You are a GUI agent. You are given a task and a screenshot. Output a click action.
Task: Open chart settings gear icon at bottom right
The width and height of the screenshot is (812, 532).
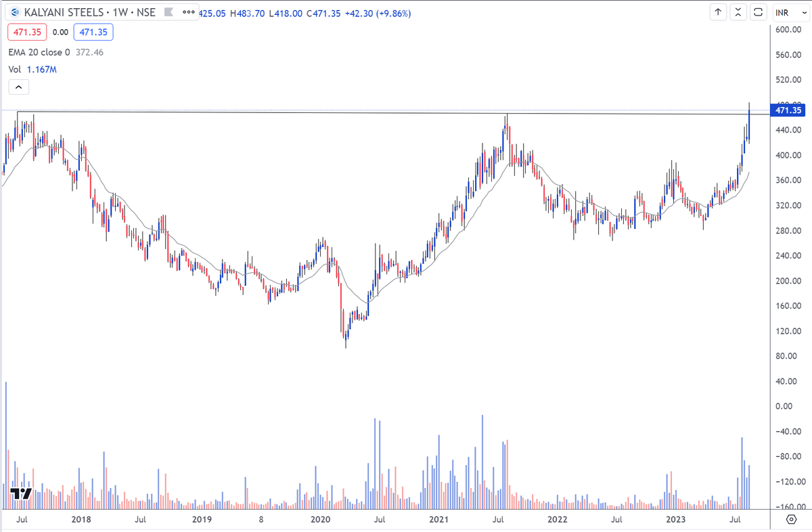click(x=790, y=519)
